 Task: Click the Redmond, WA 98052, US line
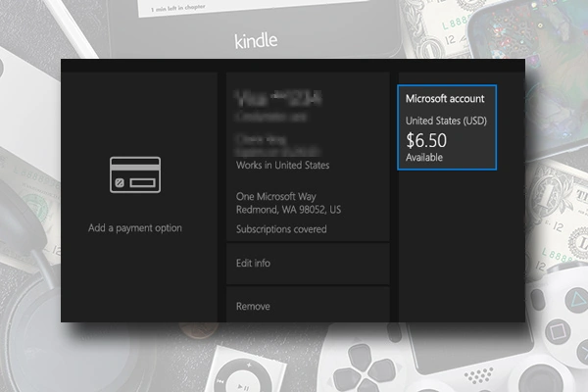tap(288, 210)
